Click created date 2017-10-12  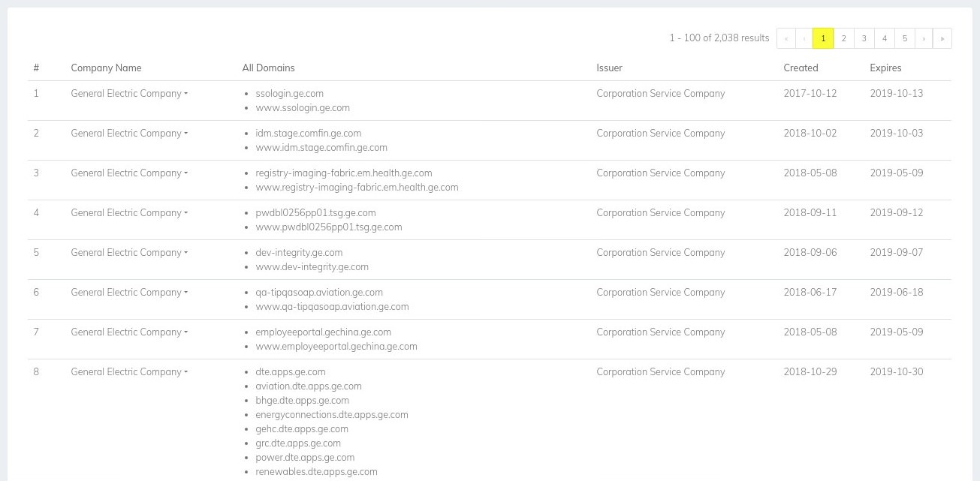click(810, 94)
